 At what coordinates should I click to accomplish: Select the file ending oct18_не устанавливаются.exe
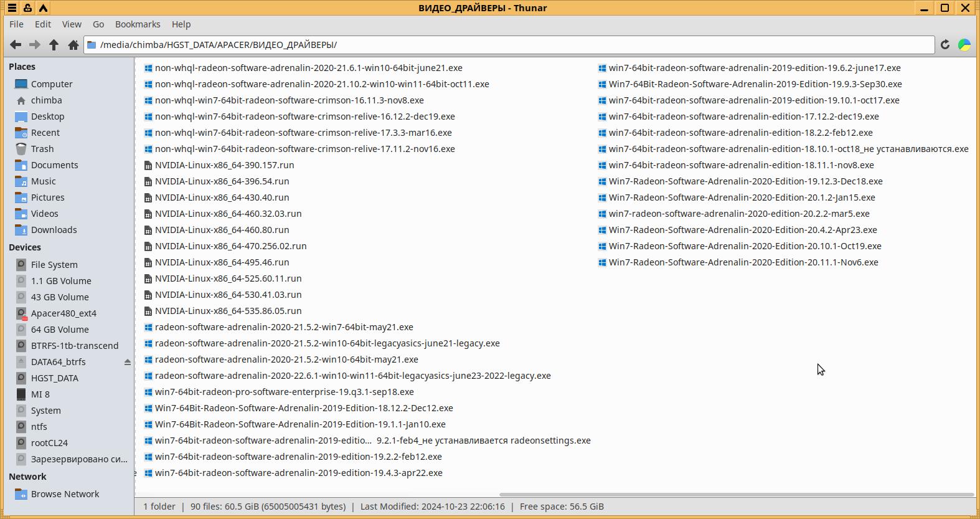[789, 149]
